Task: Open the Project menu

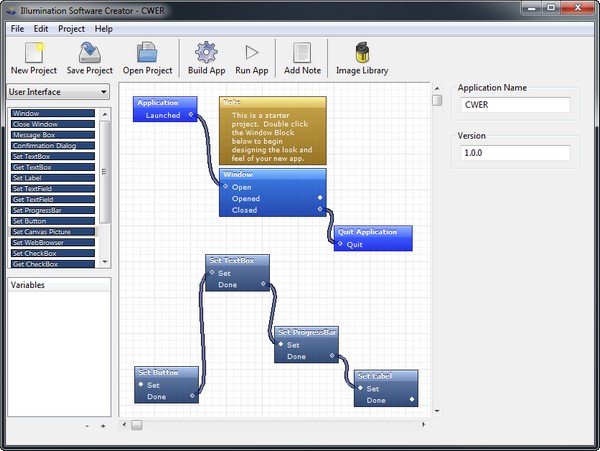Action: [71, 29]
